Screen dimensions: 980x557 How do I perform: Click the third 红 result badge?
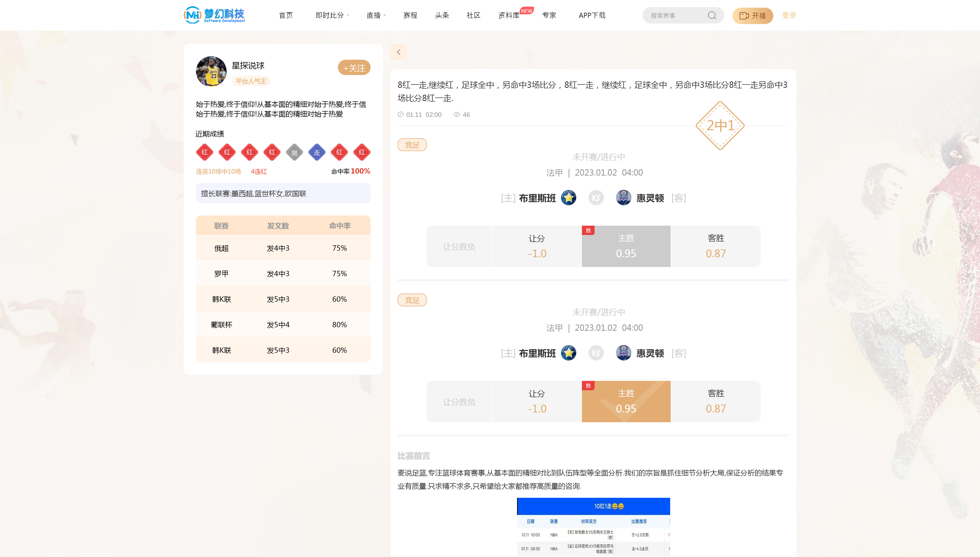pos(250,152)
